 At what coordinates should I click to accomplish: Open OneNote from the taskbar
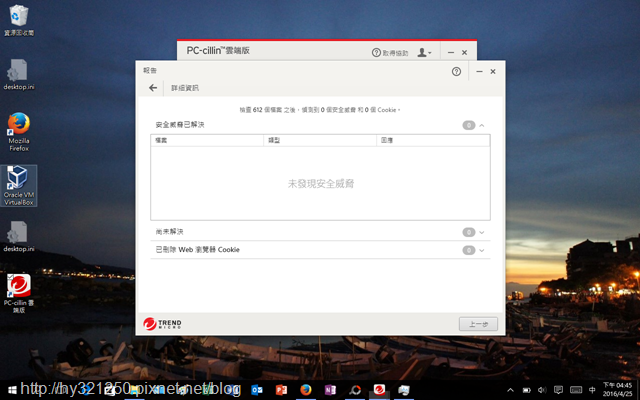330,390
